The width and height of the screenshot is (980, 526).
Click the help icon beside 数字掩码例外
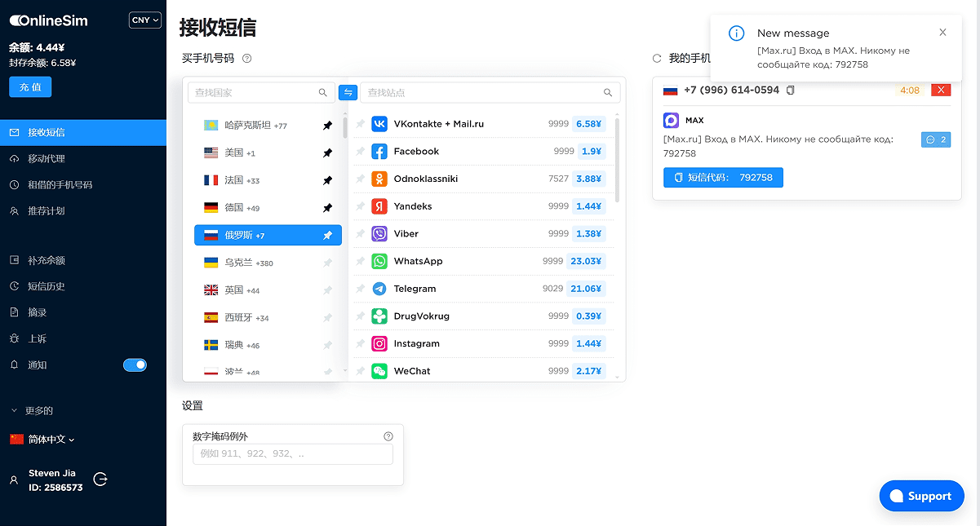388,436
